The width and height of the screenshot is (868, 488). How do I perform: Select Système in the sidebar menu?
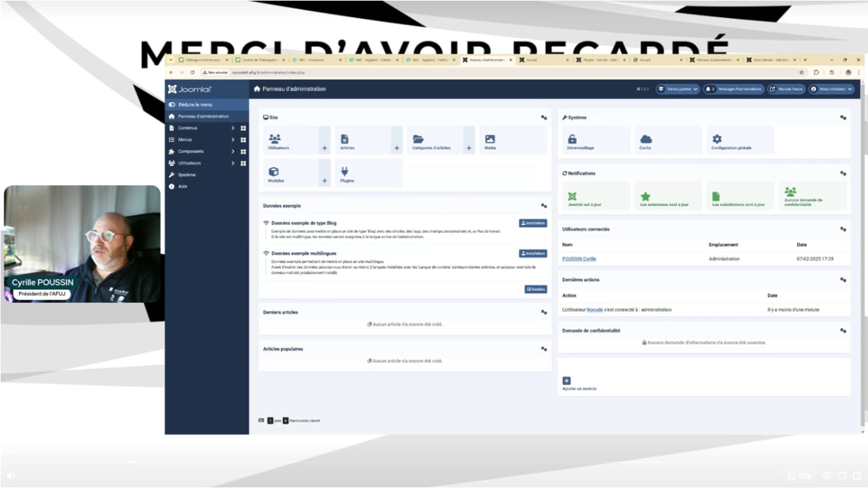(186, 175)
